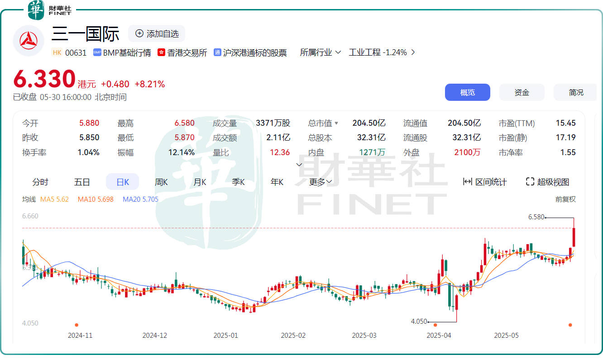This screenshot has width=603, height=364.
Task: Click the 市净率 value 1.55
Action: pyautogui.click(x=568, y=152)
